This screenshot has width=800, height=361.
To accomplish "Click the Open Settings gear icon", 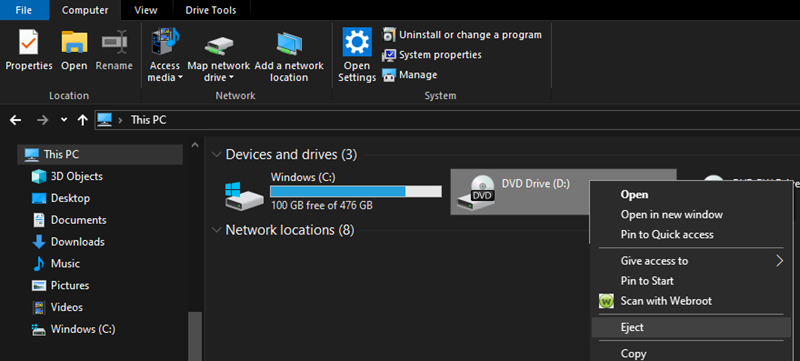I will [x=357, y=42].
